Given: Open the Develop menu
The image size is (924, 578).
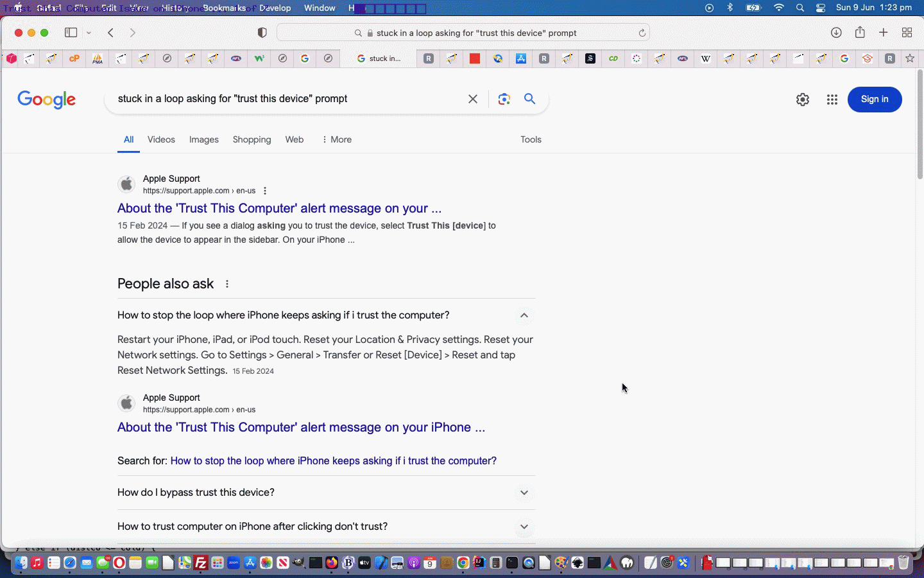Looking at the screenshot, I should (275, 8).
